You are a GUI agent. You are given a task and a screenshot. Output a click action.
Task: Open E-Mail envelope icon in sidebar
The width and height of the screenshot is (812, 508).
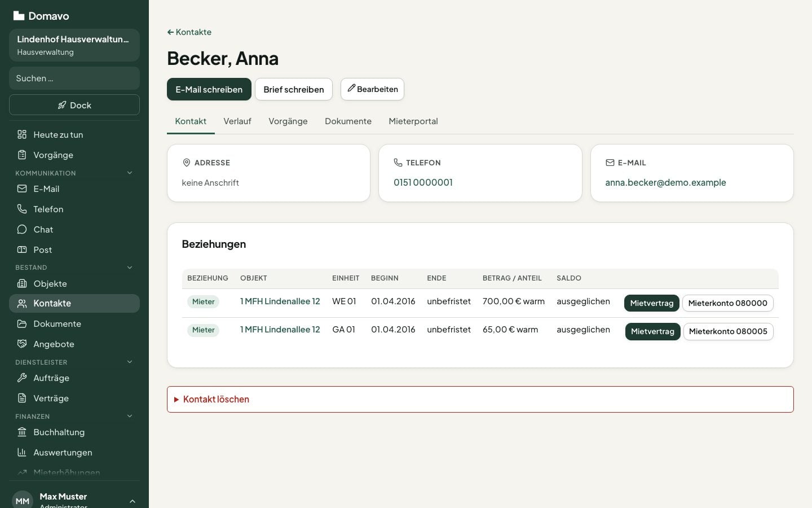point(22,189)
